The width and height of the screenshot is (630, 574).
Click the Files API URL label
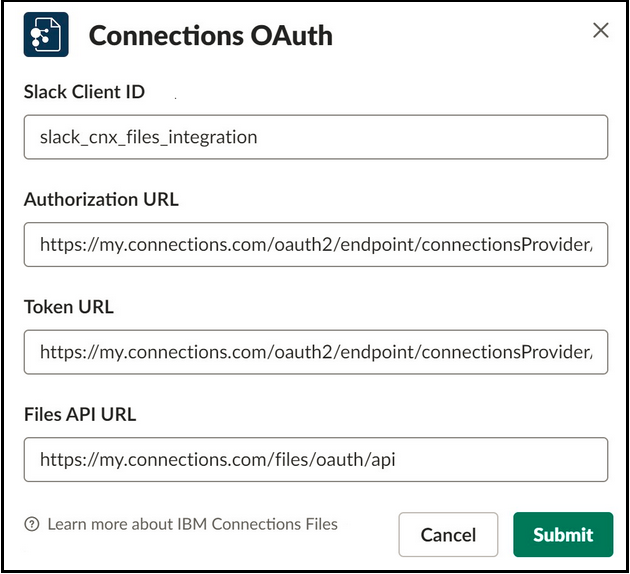coord(80,415)
